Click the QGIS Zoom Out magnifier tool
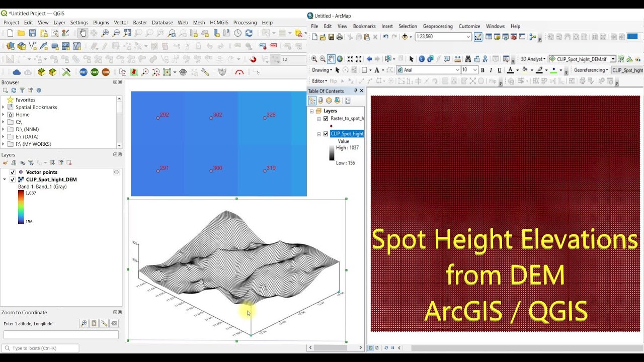This screenshot has width=644, height=362. 116,33
